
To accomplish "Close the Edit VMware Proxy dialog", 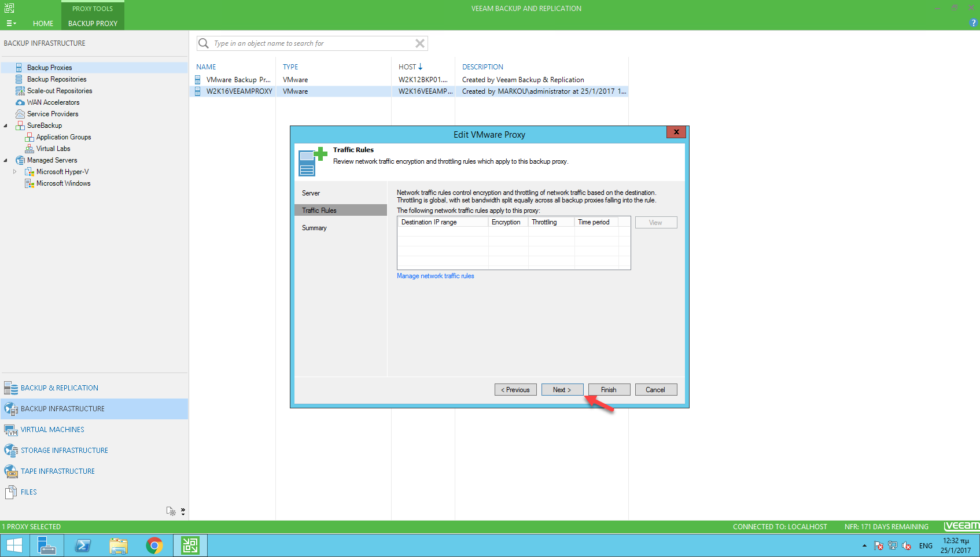I will (x=676, y=132).
